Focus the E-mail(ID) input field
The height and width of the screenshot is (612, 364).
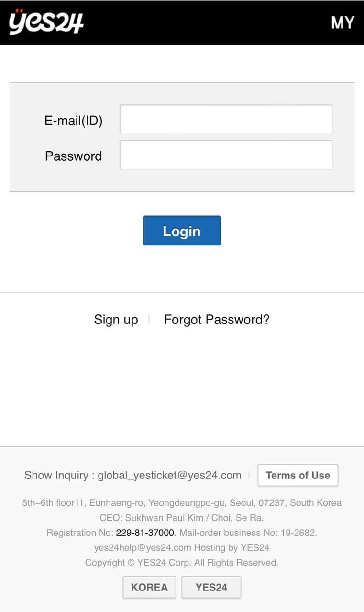226,120
